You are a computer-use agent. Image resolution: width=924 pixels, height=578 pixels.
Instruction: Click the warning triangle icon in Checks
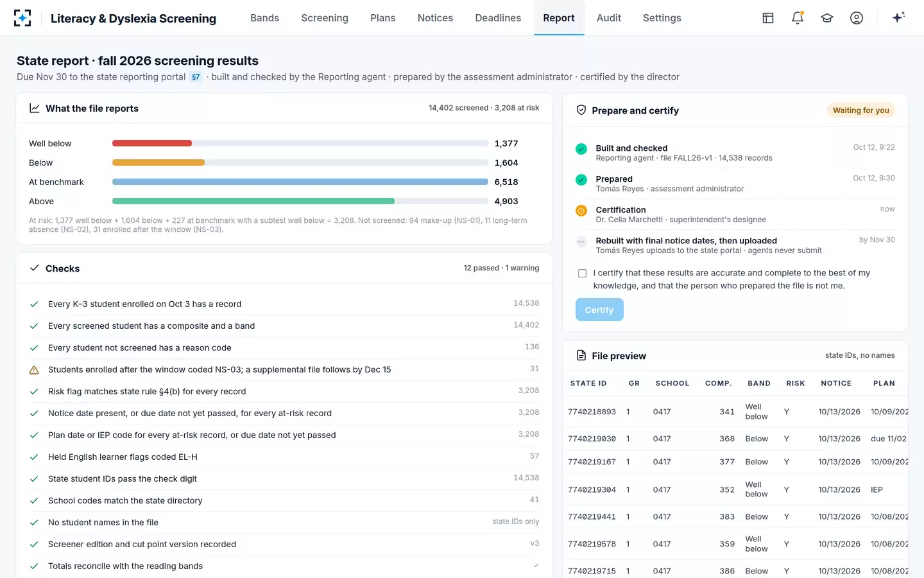[34, 370]
